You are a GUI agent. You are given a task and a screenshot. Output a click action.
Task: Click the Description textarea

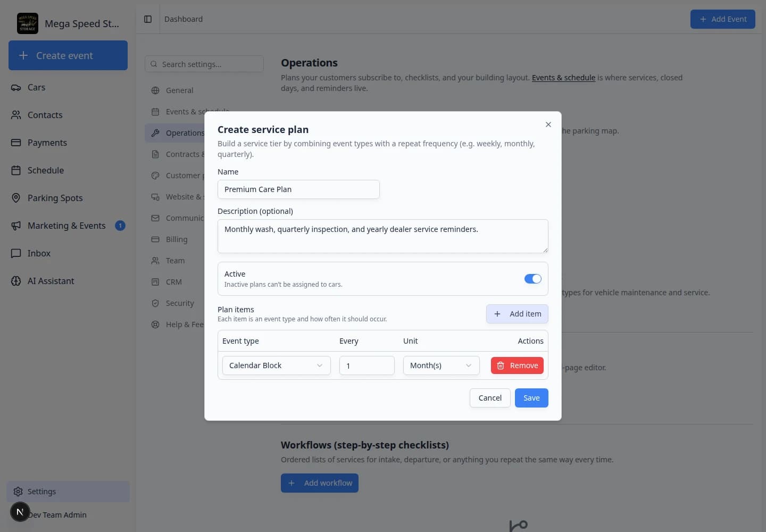[383, 236]
